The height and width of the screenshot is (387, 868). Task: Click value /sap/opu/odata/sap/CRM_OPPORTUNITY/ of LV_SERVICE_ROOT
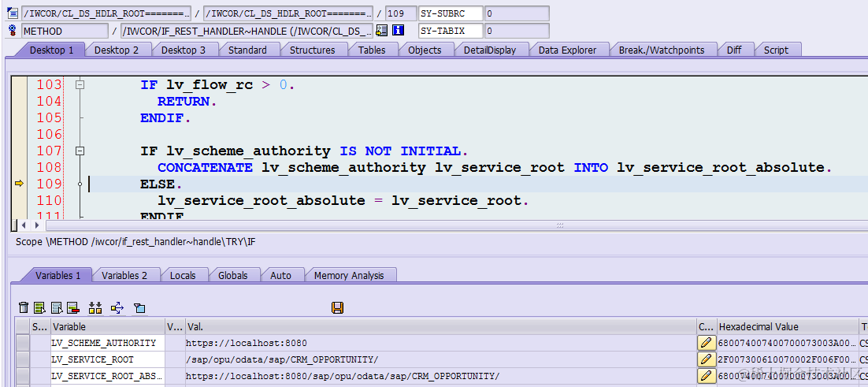[x=440, y=359]
